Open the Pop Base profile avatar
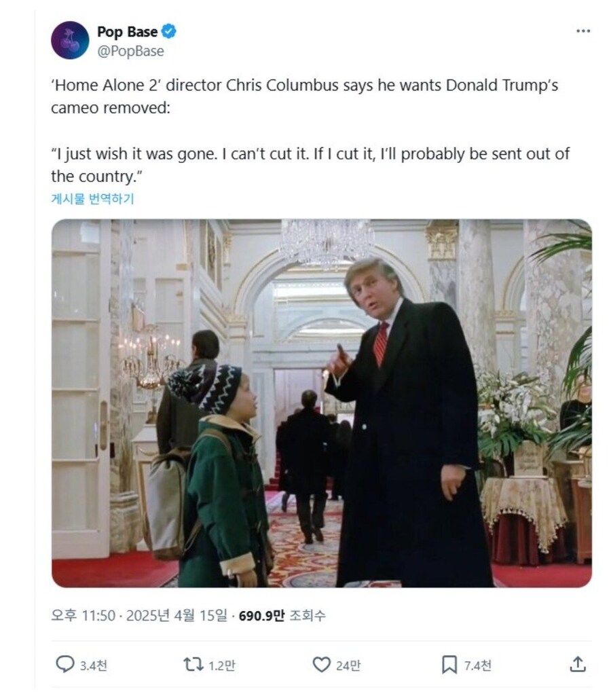 coord(70,40)
